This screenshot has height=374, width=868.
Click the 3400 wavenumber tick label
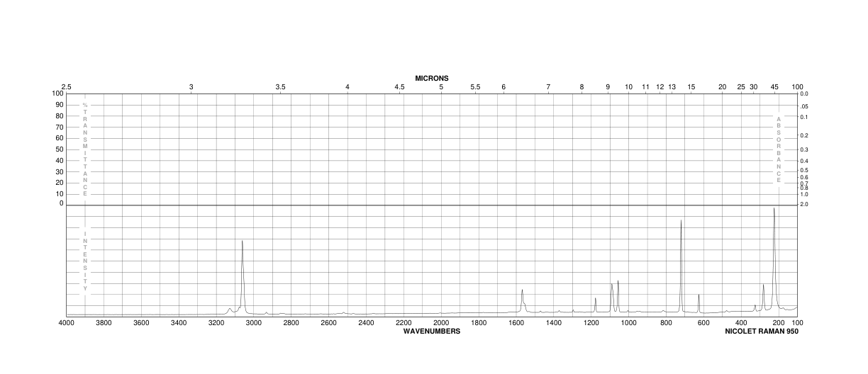[x=179, y=323]
